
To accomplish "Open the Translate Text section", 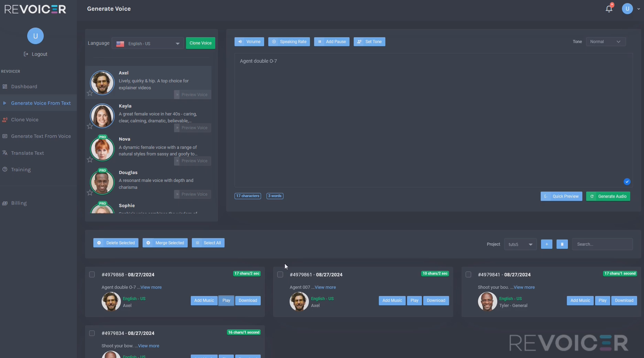I will point(28,153).
